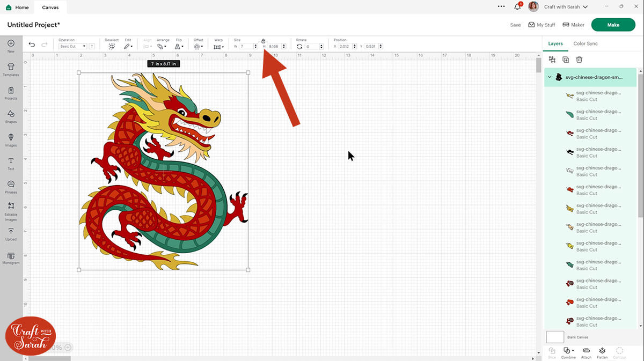Click the width W input field

coord(246,47)
